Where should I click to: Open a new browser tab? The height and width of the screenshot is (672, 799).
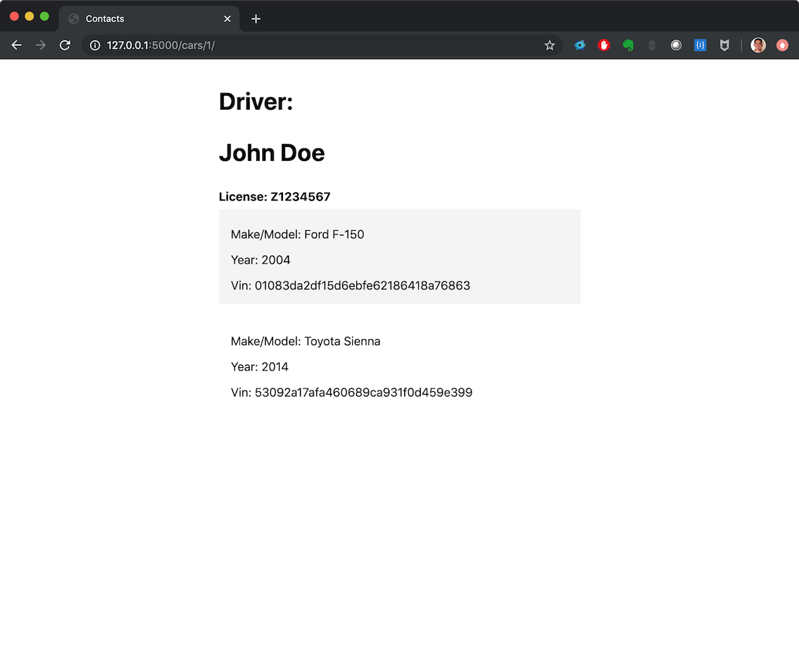tap(256, 19)
